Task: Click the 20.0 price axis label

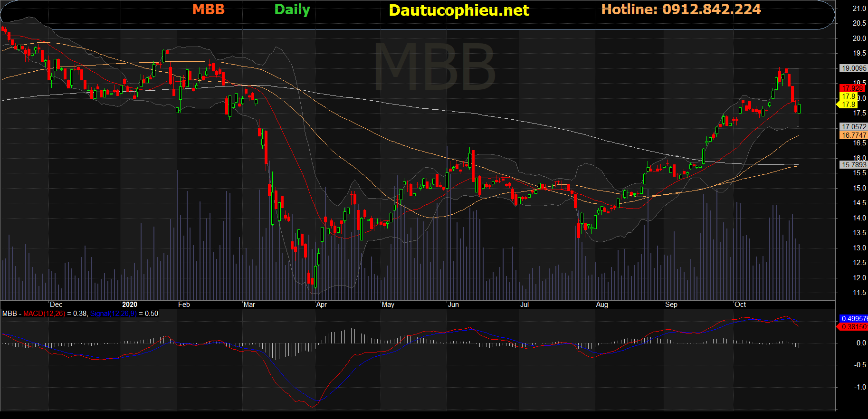Action: pyautogui.click(x=859, y=38)
